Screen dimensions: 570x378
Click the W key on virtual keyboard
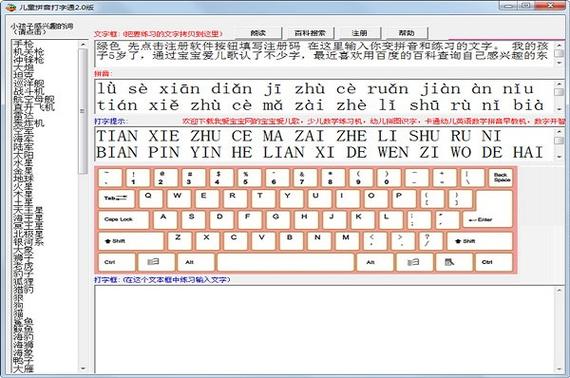[x=179, y=198]
